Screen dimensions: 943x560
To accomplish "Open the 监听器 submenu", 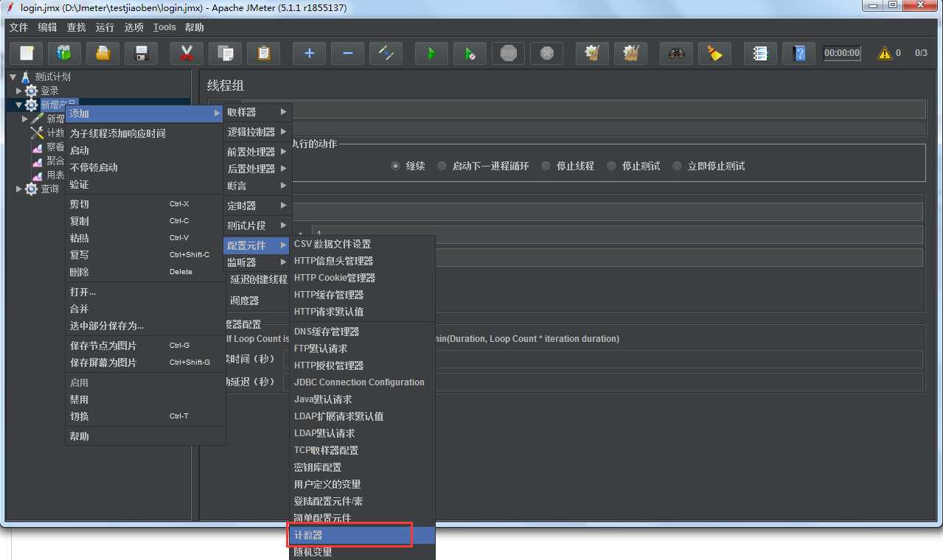I will 257,262.
